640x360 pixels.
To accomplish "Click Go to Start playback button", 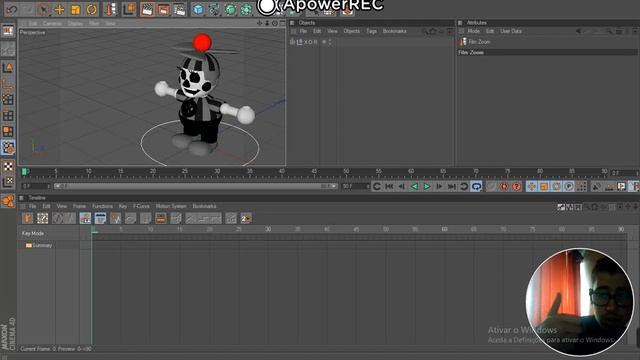I will pyautogui.click(x=389, y=187).
